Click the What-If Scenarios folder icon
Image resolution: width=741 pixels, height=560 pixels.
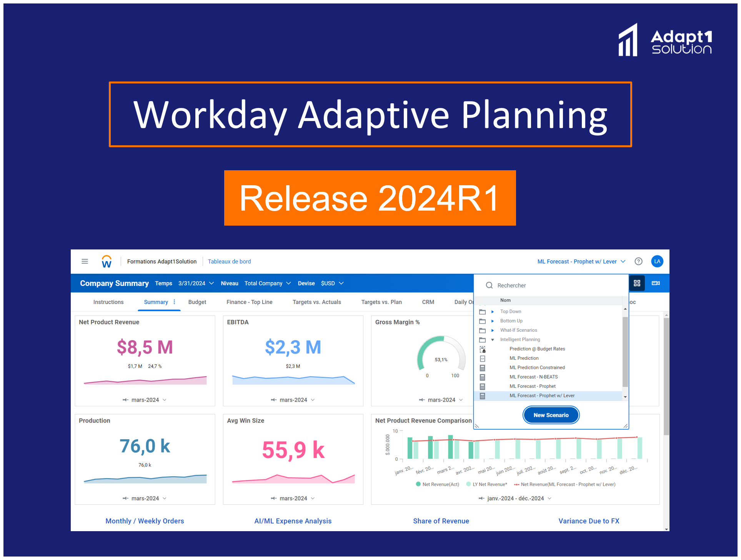coord(482,330)
